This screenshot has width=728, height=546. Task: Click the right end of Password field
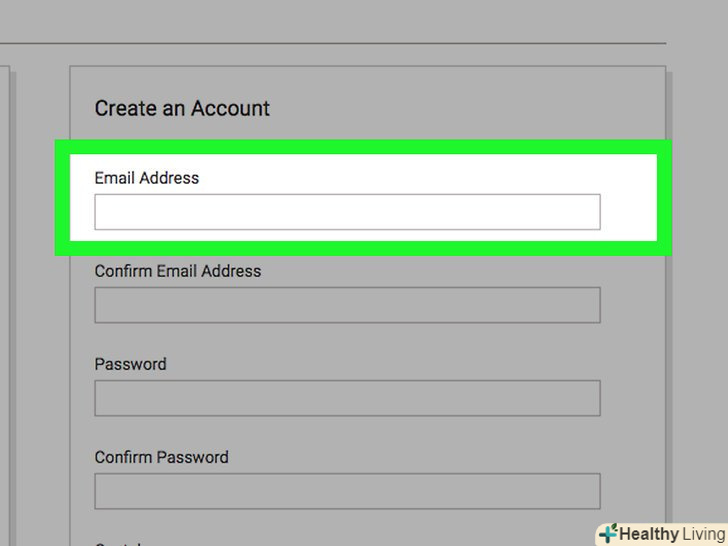pos(588,398)
